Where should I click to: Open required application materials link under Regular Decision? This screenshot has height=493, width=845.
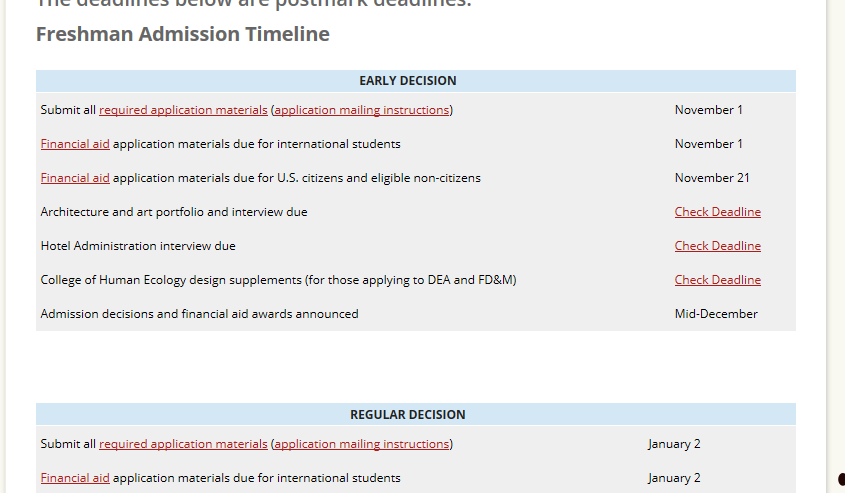pyautogui.click(x=183, y=444)
